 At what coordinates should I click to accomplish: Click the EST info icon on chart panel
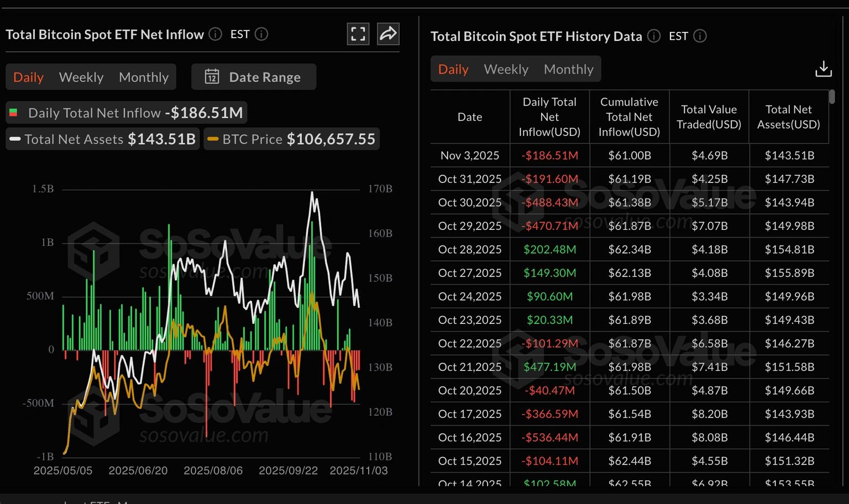262,34
